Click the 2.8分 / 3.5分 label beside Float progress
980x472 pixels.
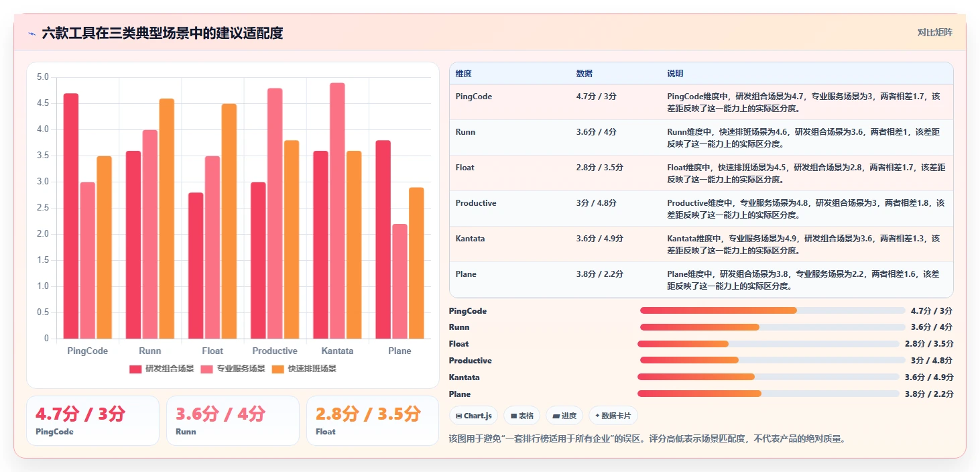tap(928, 344)
